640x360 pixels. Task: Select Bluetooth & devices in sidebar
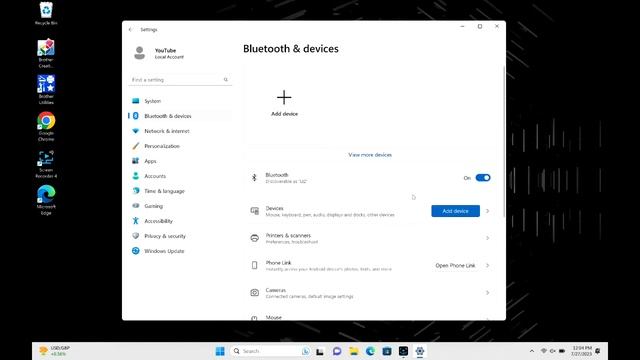coord(180,116)
